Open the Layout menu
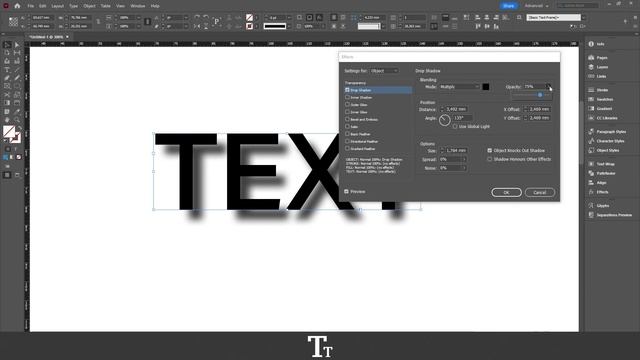Image resolution: width=640 pixels, height=360 pixels. coord(58,6)
